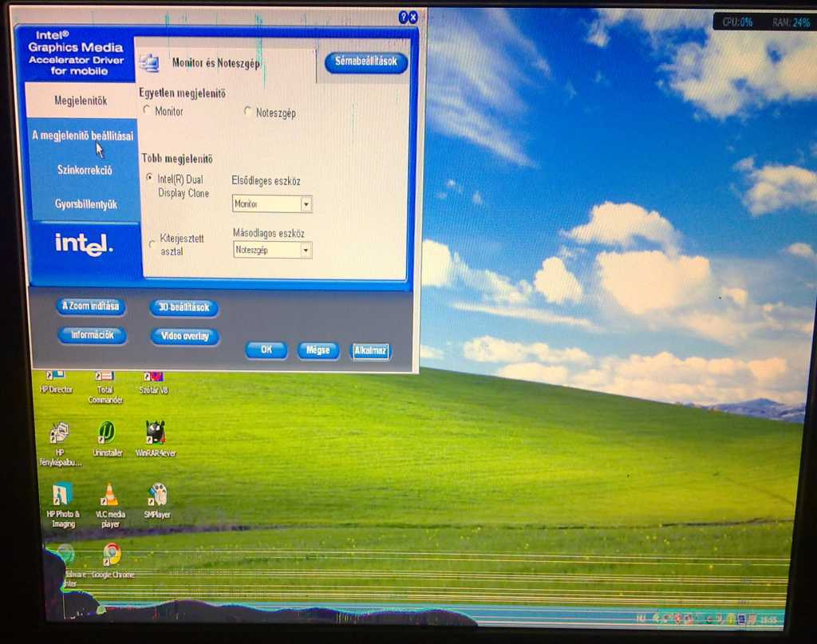817x644 pixels.
Task: Click the CPU:0% meter readout
Action: [x=737, y=22]
